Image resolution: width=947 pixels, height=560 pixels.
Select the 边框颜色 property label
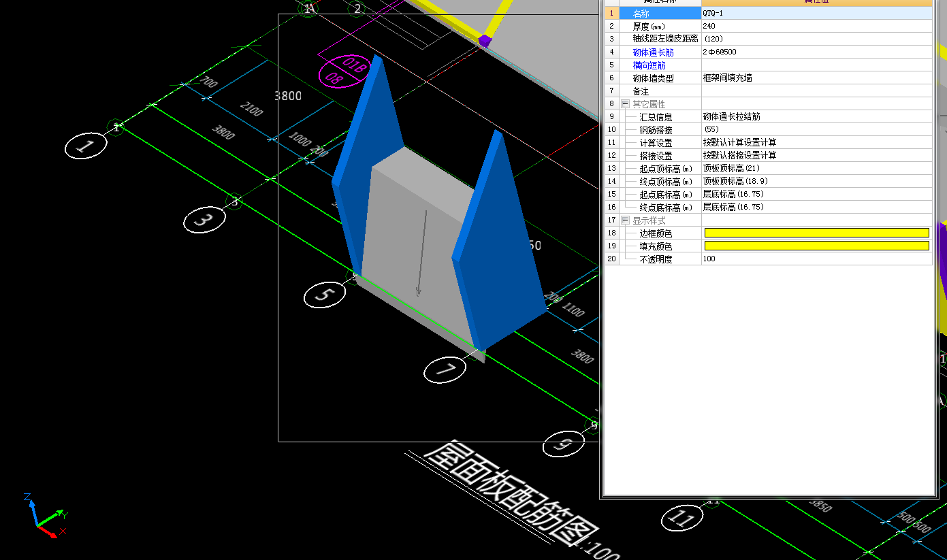pos(656,233)
